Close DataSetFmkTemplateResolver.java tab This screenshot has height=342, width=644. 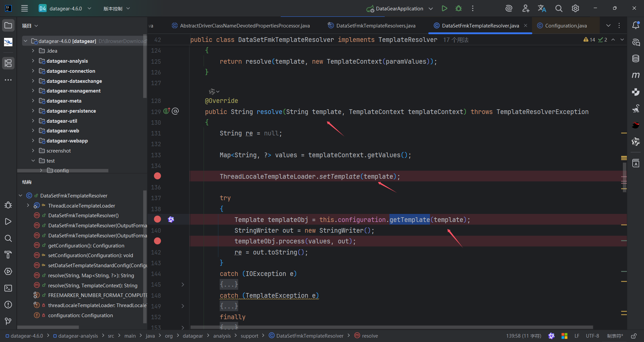[526, 25]
